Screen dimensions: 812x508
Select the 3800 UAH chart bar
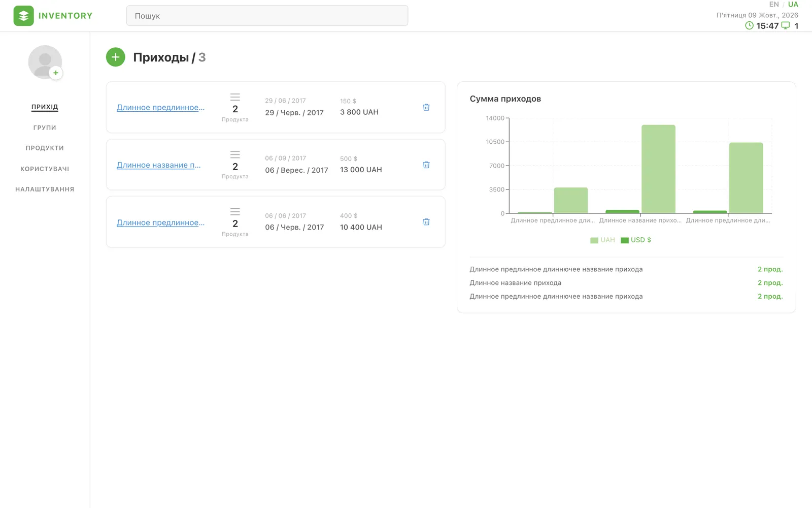(571, 201)
